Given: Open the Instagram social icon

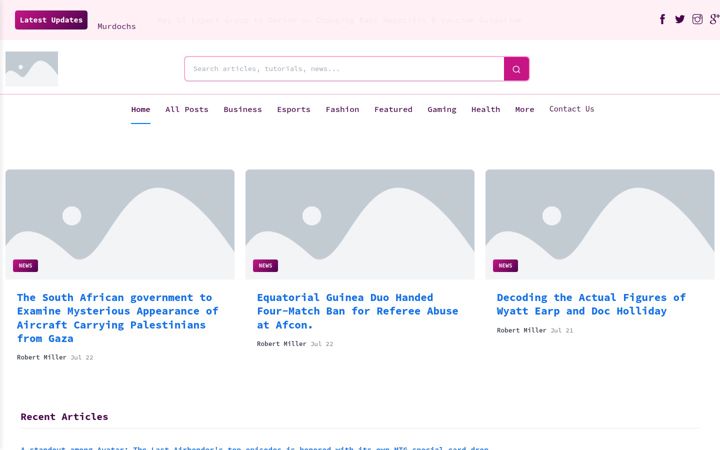Looking at the screenshot, I should 697,19.
